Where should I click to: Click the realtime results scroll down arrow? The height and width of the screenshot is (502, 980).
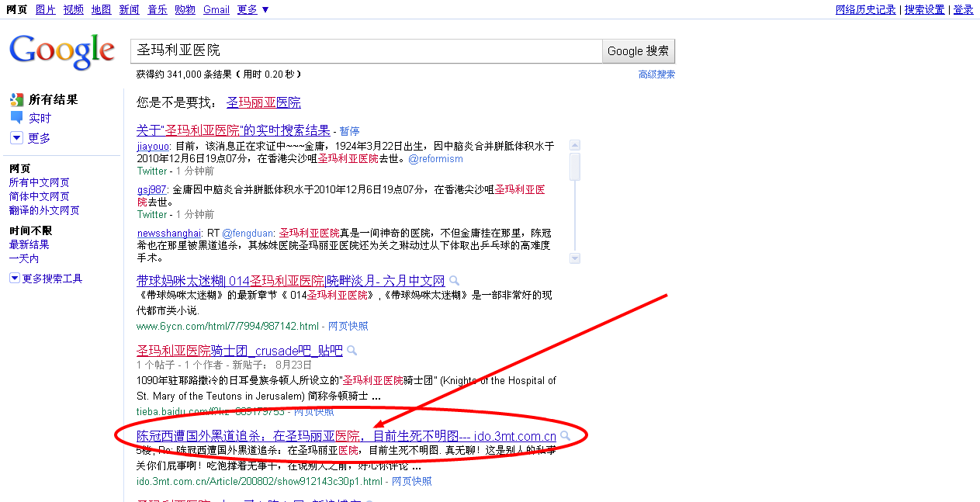click(x=575, y=258)
